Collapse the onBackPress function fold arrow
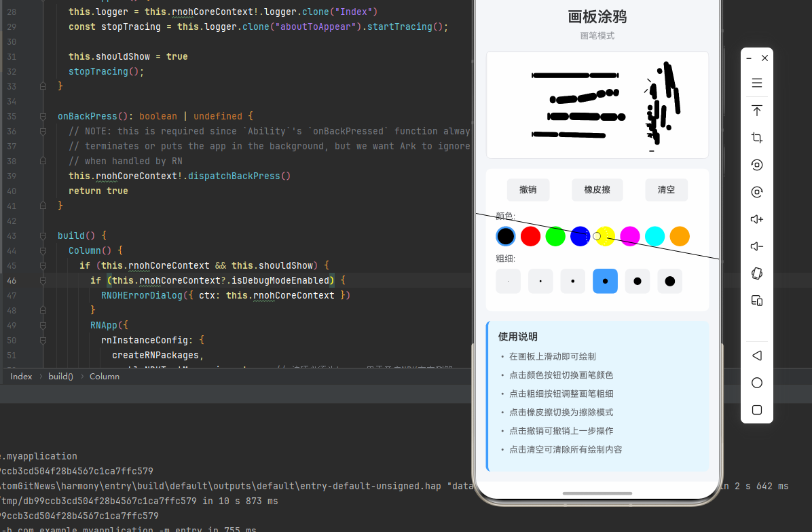 [x=43, y=116]
